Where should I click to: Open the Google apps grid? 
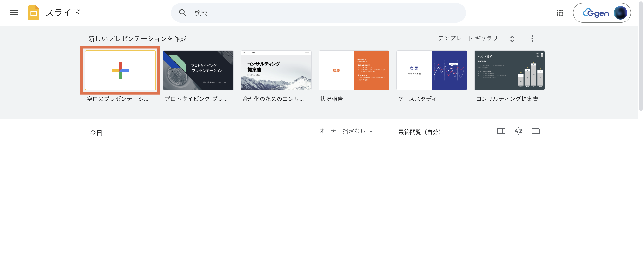pyautogui.click(x=560, y=13)
